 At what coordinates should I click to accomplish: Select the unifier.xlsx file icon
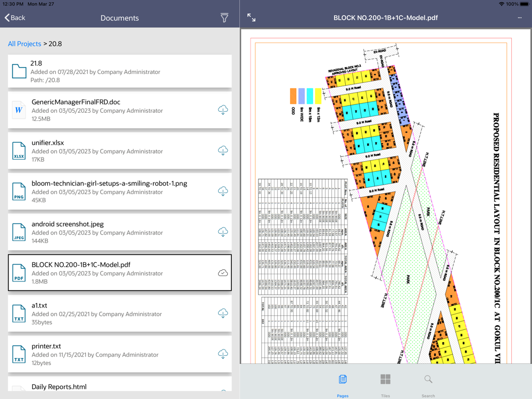[19, 151]
